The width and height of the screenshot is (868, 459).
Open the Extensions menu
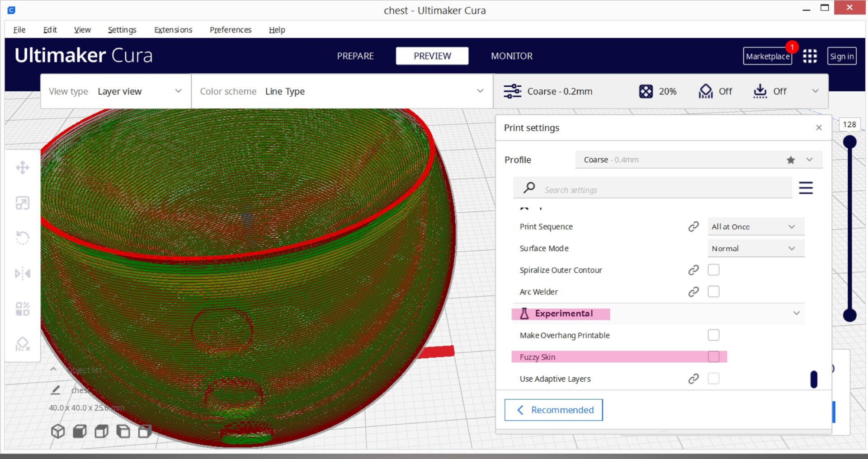(x=173, y=30)
